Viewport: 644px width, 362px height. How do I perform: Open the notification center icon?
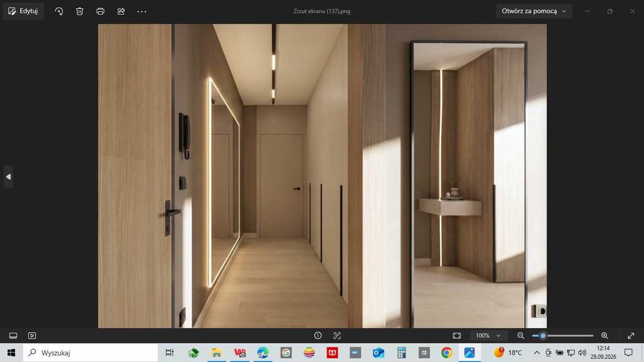coord(629,352)
